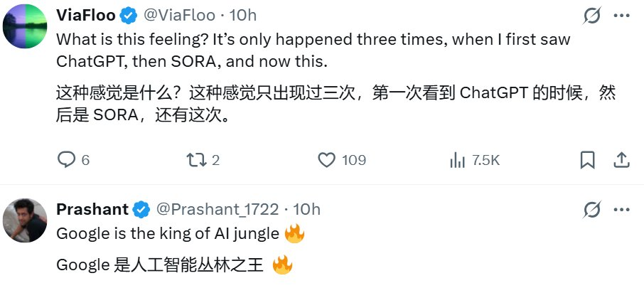This screenshot has height=288, width=644.
Task: Open the 10h timestamp on ViaFloo's tweet
Action: [x=243, y=14]
